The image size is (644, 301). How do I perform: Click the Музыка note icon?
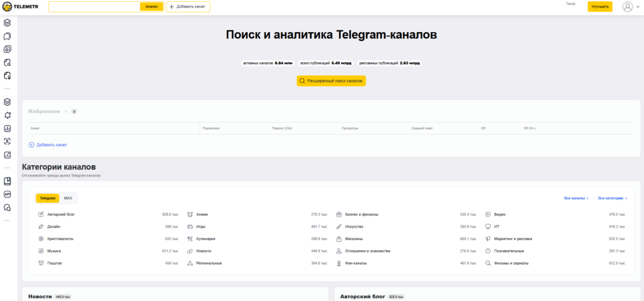[41, 251]
